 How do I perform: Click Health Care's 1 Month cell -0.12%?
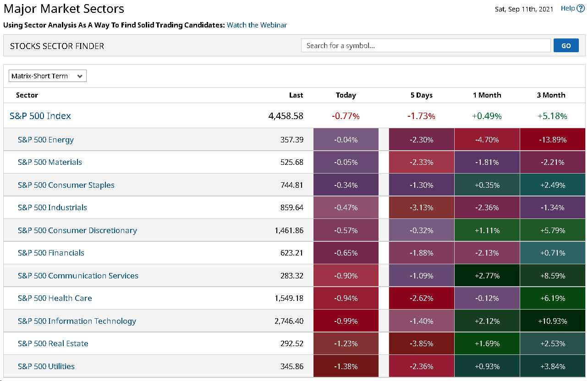[x=487, y=298]
